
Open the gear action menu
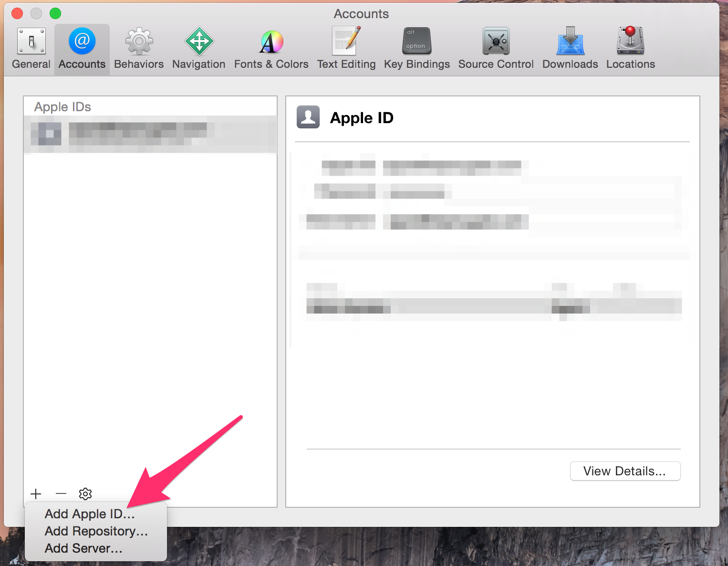(85, 494)
